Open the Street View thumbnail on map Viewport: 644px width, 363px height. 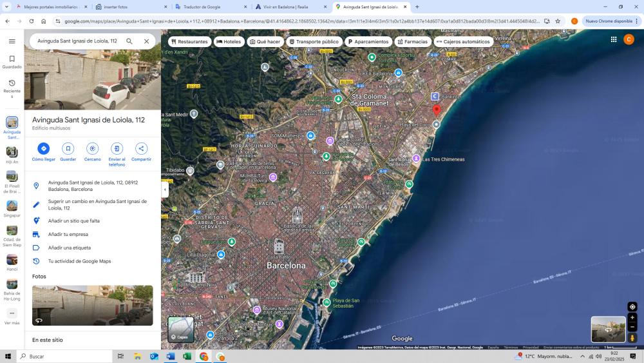click(x=609, y=329)
